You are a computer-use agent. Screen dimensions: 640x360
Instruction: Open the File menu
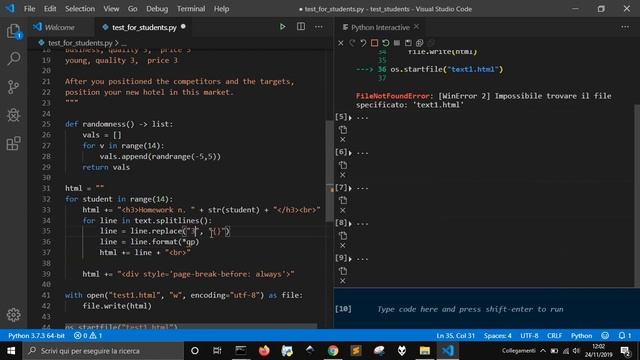click(x=29, y=9)
